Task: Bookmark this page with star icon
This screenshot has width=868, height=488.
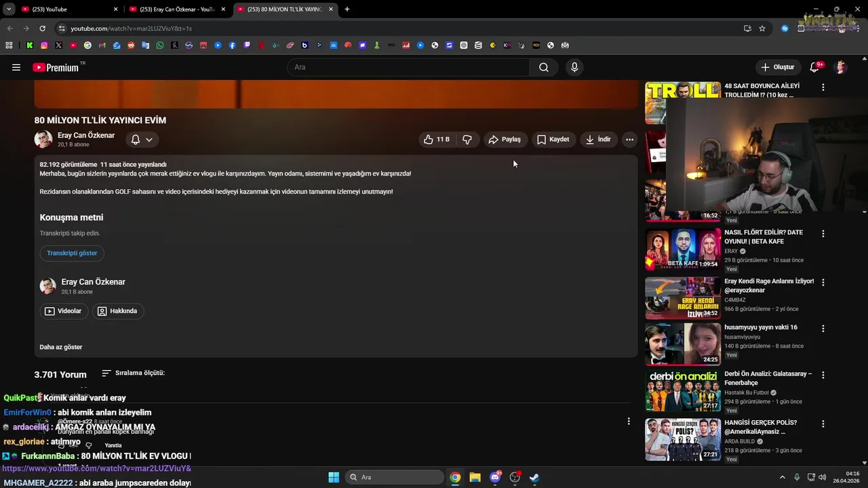Action: [762, 28]
